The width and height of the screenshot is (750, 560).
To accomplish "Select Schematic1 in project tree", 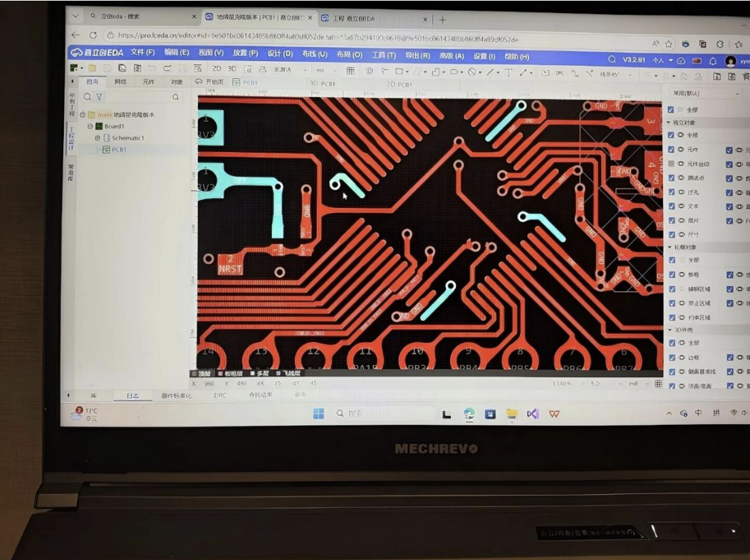I will [128, 138].
